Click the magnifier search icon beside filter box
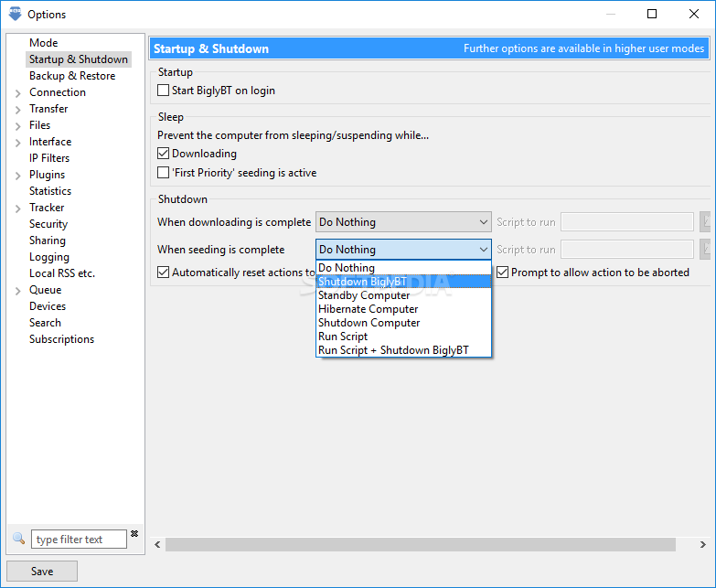716x588 pixels. tap(18, 539)
